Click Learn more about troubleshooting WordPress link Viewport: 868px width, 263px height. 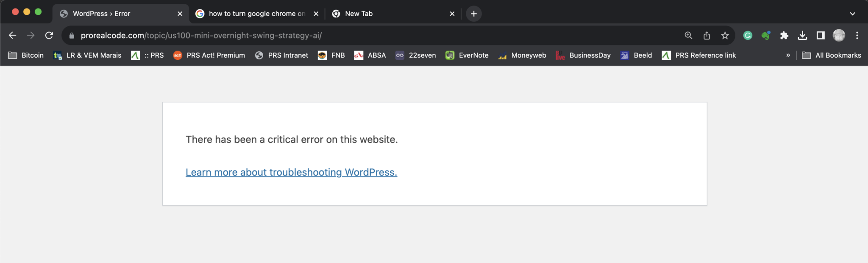(291, 172)
